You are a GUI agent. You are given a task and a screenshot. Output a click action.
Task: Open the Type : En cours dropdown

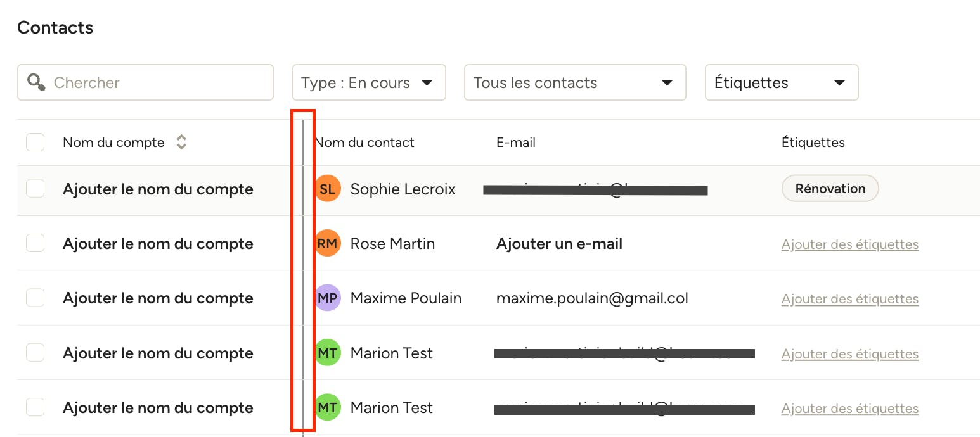point(369,82)
